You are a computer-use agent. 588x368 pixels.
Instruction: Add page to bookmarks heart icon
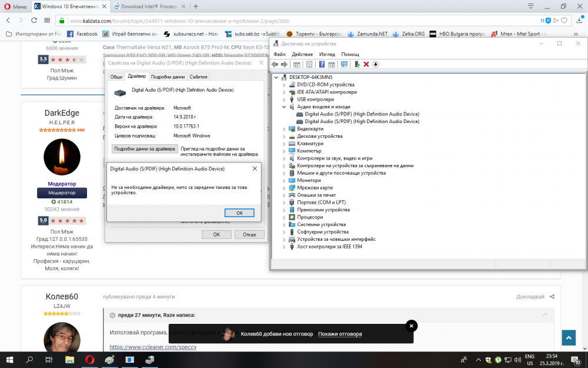tap(564, 21)
